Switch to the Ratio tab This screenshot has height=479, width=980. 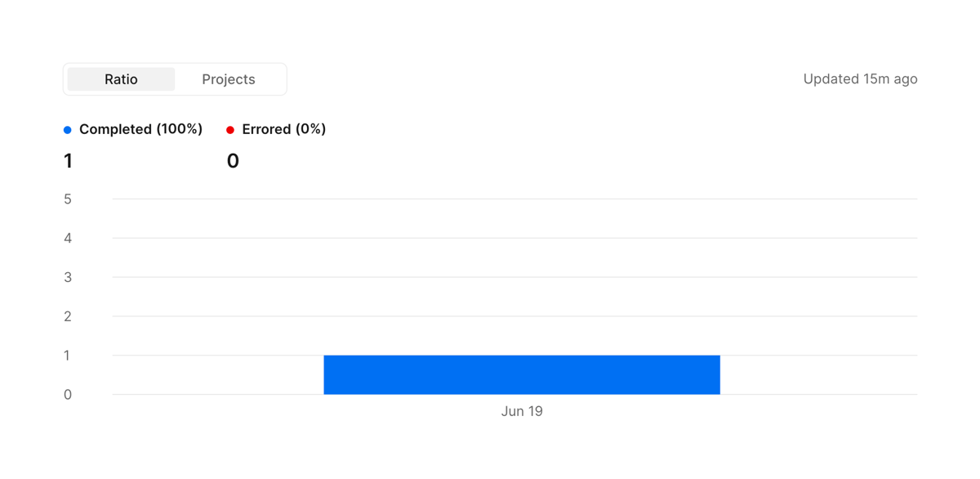coord(121,79)
